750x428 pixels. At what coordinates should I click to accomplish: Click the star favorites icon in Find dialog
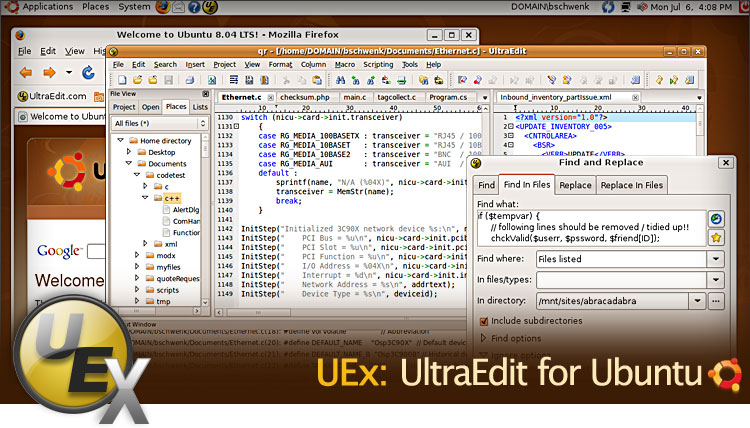(x=716, y=238)
